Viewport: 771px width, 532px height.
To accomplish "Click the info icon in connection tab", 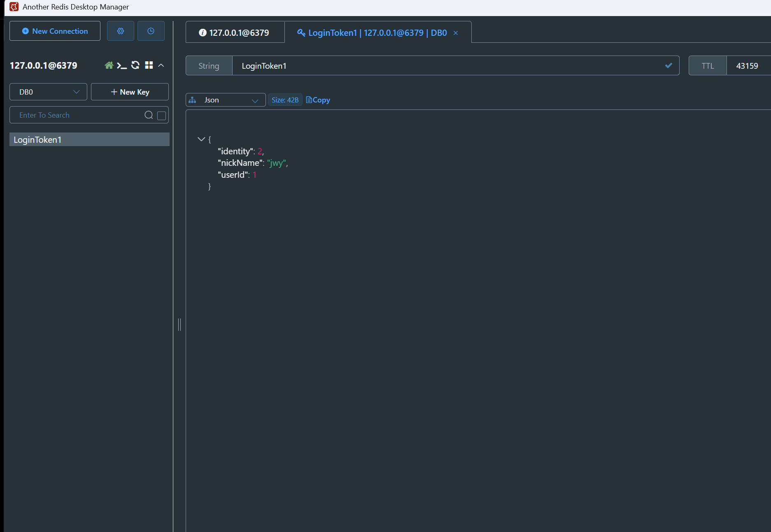I will [203, 33].
